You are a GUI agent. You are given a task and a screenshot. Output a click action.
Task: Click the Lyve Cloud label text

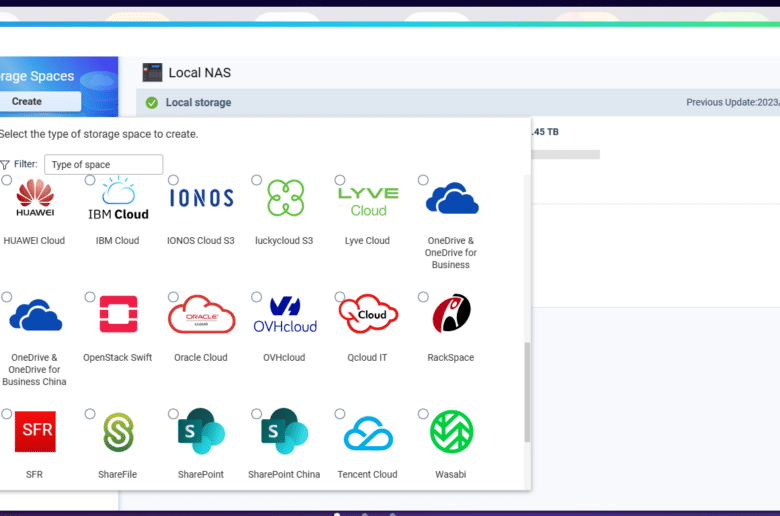coord(367,240)
